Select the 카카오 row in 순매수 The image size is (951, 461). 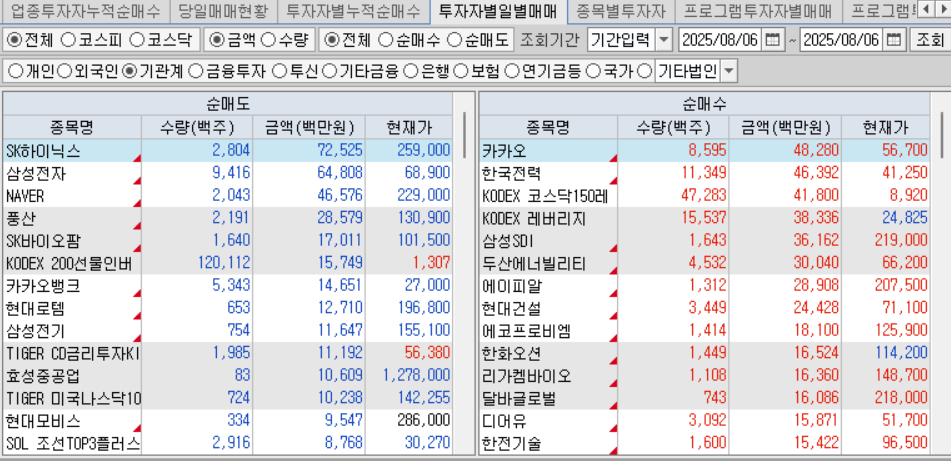pos(704,150)
